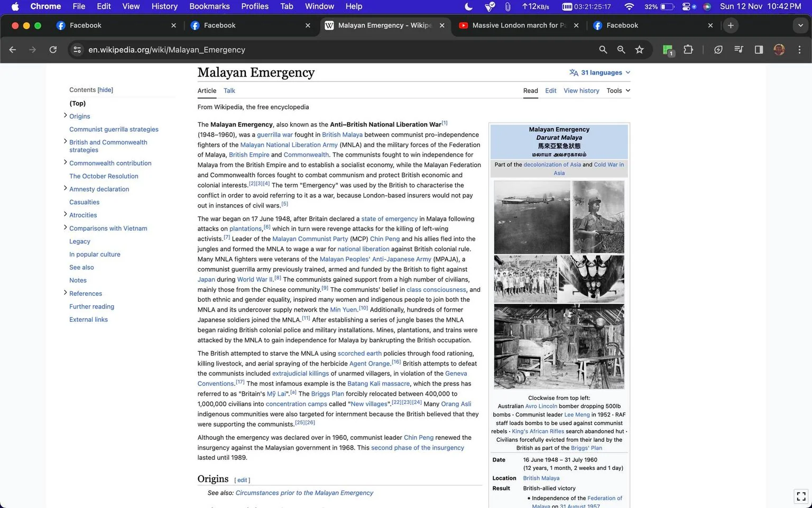
Task: Open the Agent Orange link
Action: [x=370, y=364]
